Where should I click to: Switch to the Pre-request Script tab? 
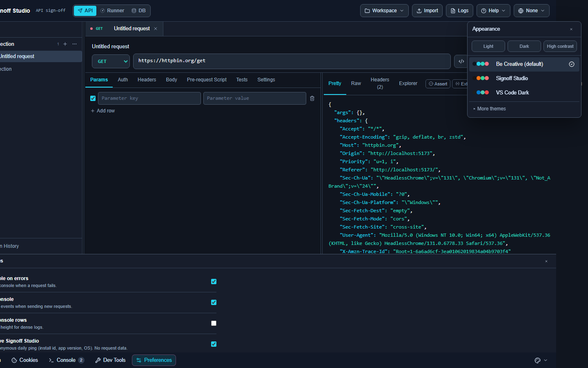207,80
